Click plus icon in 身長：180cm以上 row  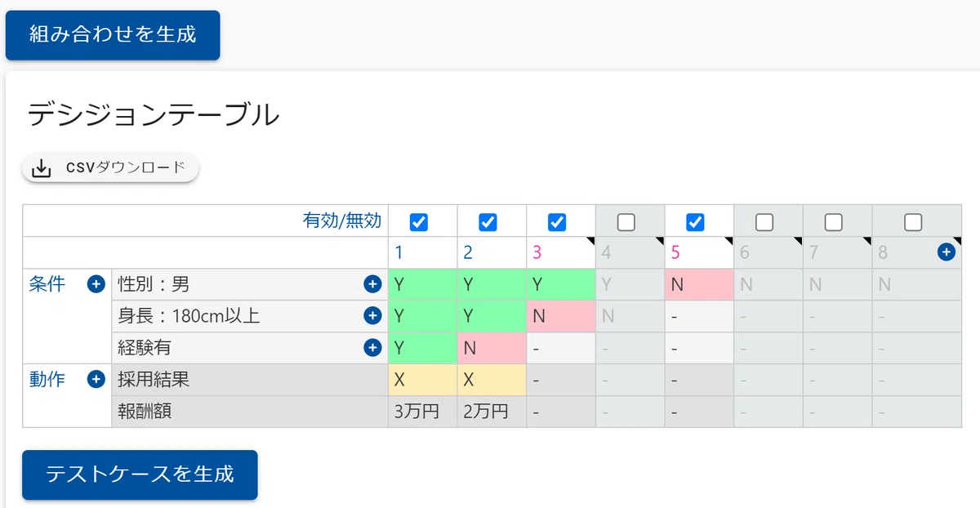[372, 315]
